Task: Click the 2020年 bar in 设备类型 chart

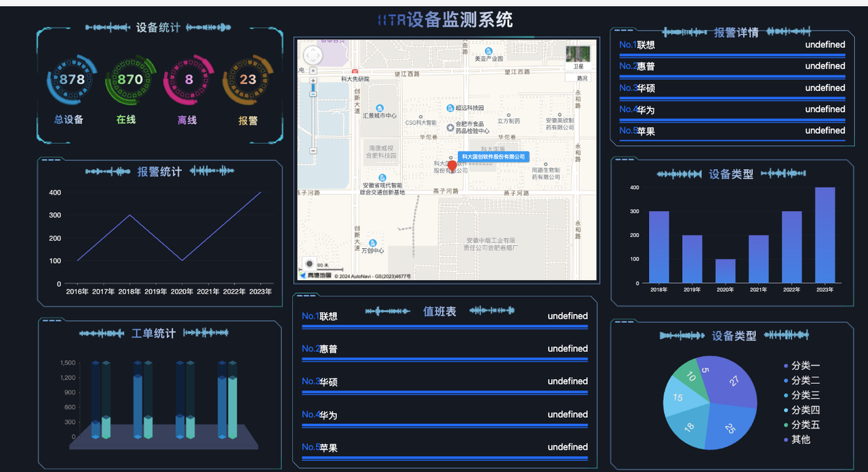Action: point(725,271)
